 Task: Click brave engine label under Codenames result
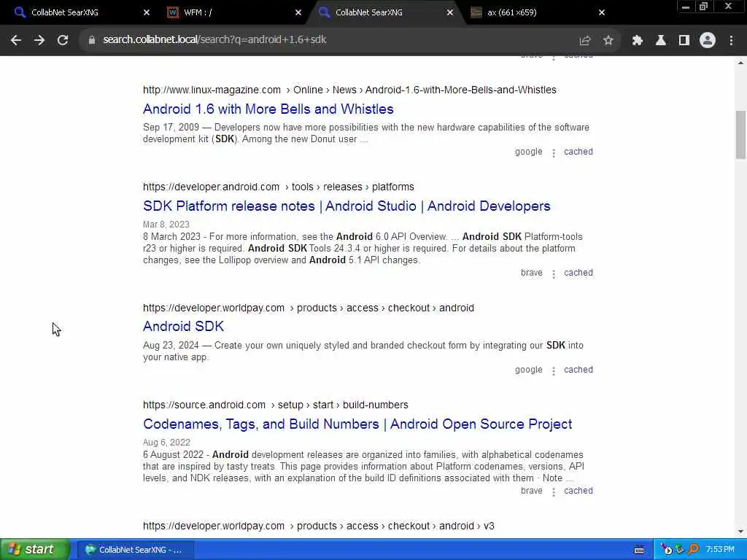[531, 491]
